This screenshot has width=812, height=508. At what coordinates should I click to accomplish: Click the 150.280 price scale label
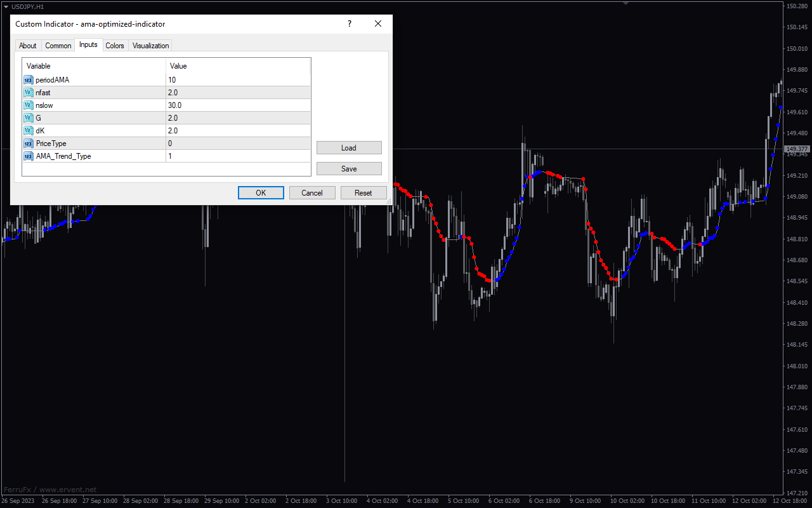tap(797, 6)
